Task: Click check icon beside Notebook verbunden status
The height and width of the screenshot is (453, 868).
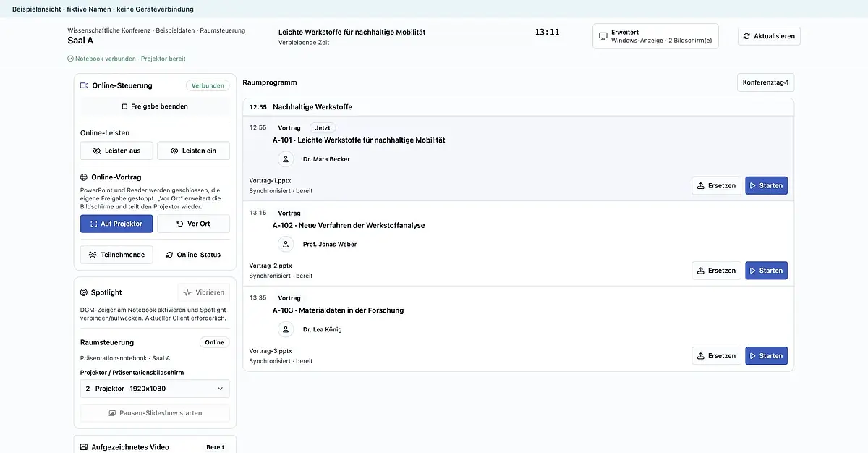Action: tap(71, 59)
